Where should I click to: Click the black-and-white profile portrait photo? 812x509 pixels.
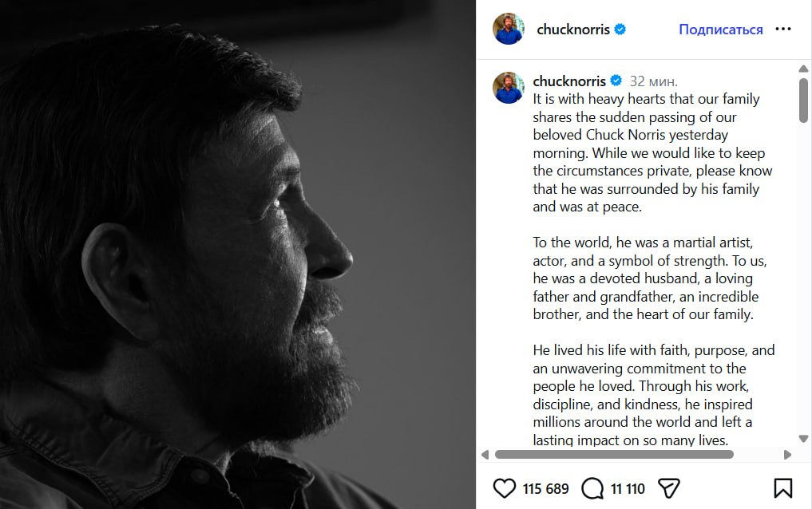click(238, 254)
